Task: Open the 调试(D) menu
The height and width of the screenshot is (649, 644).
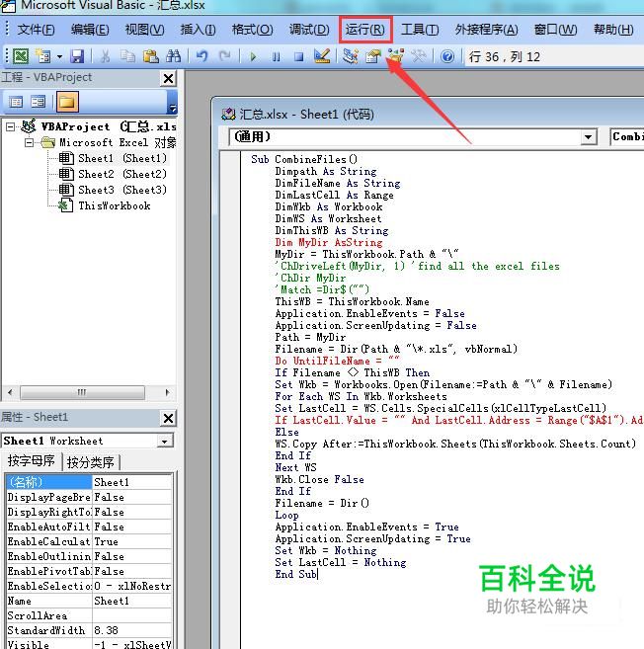Action: 309,30
